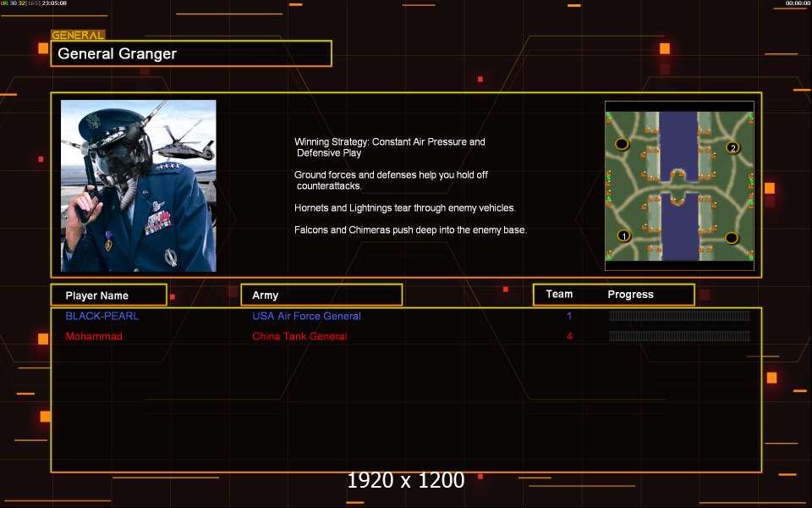812x508 pixels.
Task: Click the China Tank General army entry
Action: pyautogui.click(x=299, y=336)
